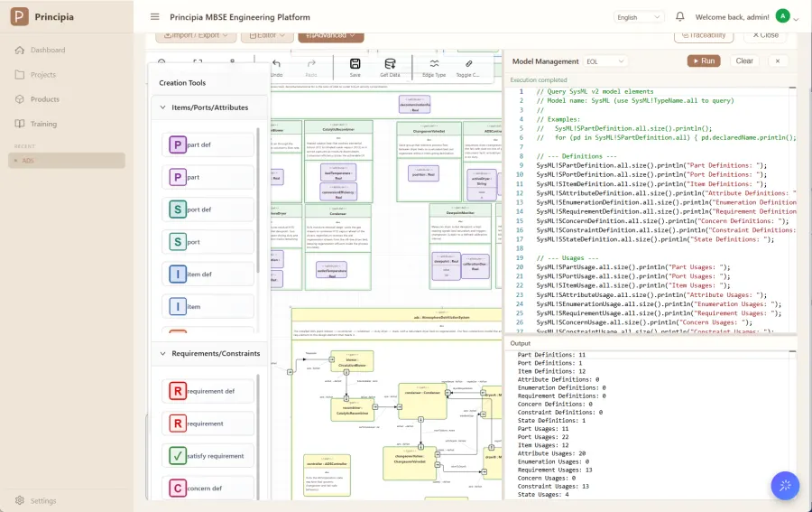
Task: Close the Model Management panel
Action: [x=778, y=61]
